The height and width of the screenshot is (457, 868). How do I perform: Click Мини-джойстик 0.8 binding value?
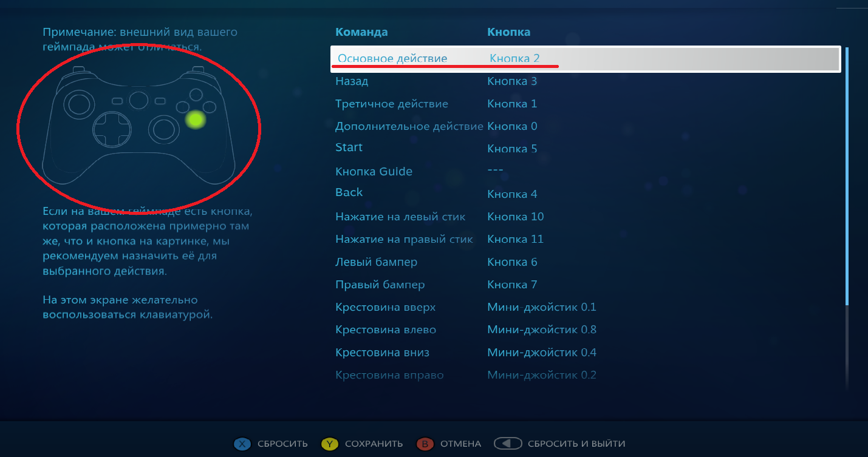point(542,330)
